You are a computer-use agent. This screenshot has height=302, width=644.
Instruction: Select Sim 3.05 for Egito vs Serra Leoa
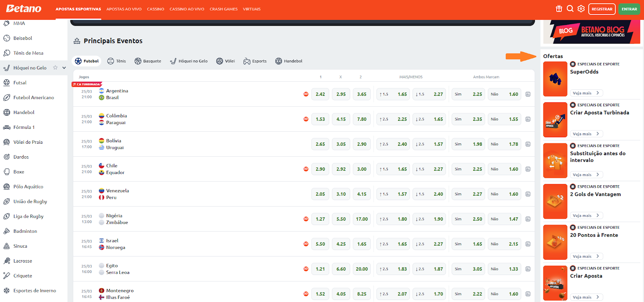[468, 269]
